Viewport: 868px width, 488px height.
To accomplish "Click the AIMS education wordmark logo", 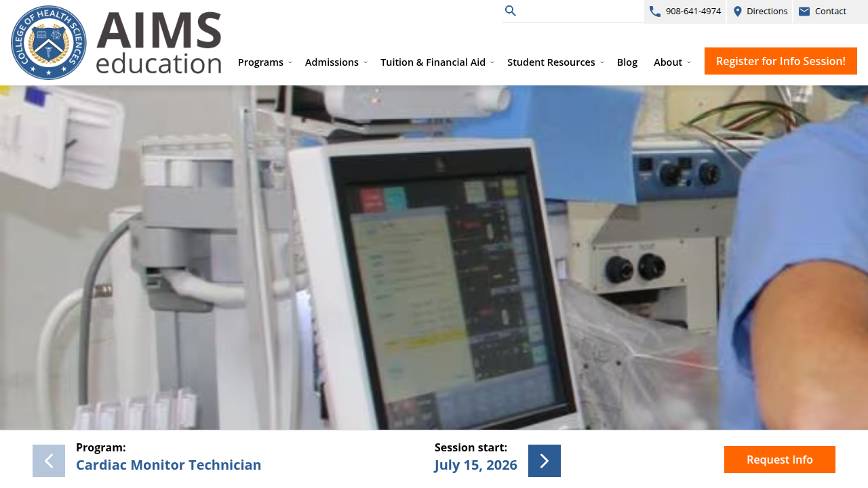I will pyautogui.click(x=159, y=43).
